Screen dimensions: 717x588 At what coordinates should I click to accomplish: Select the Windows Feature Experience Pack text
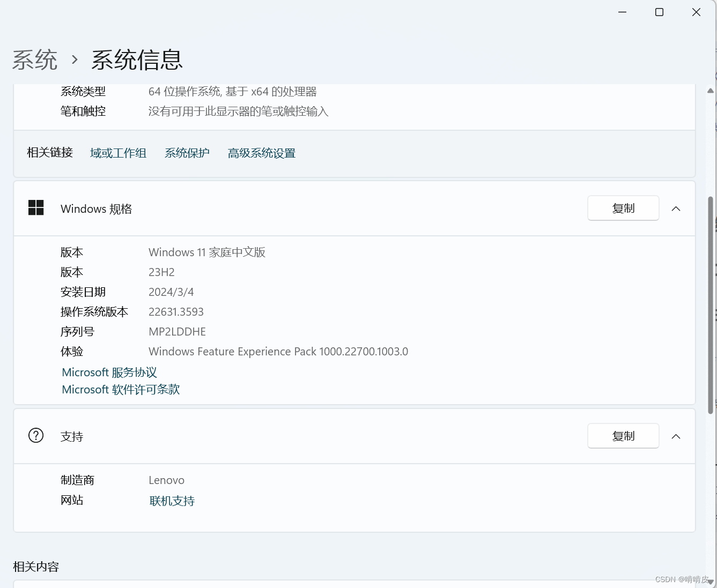[278, 352]
